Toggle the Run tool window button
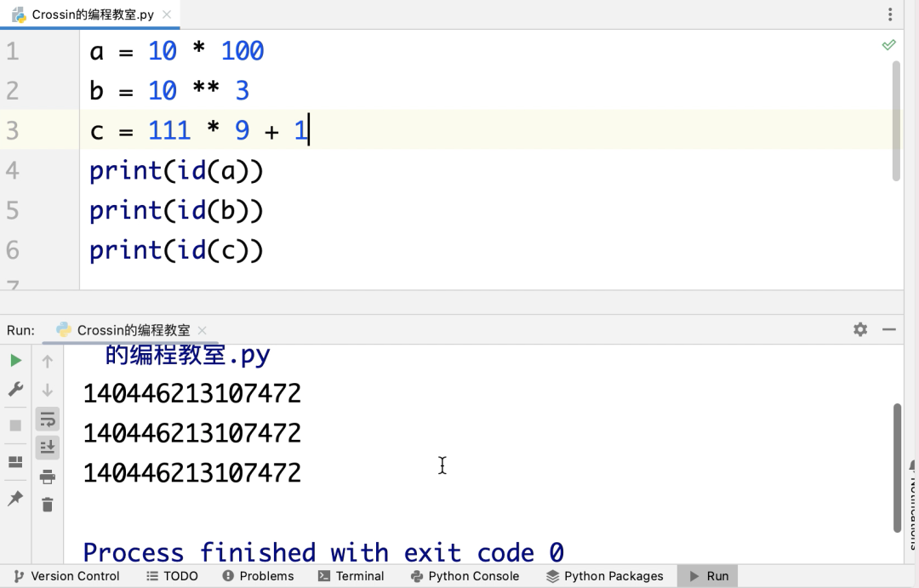Image resolution: width=919 pixels, height=588 pixels. [707, 576]
